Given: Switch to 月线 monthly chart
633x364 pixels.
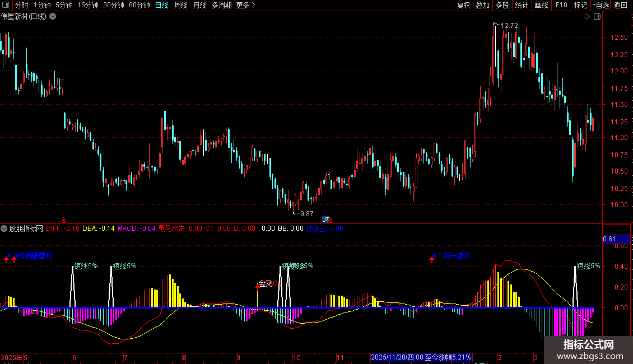Looking at the screenshot, I should click(x=200, y=5).
